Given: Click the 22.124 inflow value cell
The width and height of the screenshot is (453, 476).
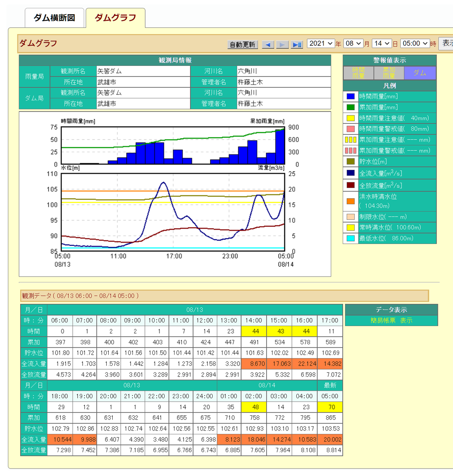Looking at the screenshot, I should [x=305, y=364].
